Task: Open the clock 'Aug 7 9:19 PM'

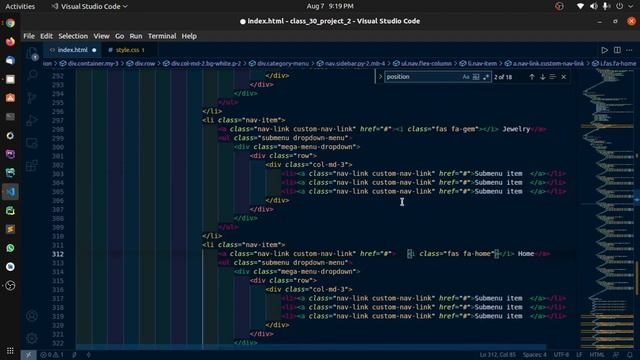Action: (330, 6)
